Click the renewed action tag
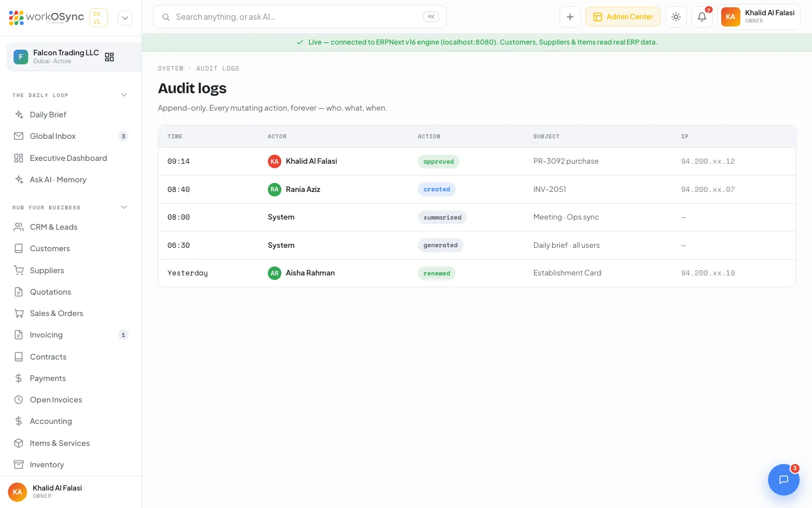Screen dimensions: 812x508 point(437,273)
